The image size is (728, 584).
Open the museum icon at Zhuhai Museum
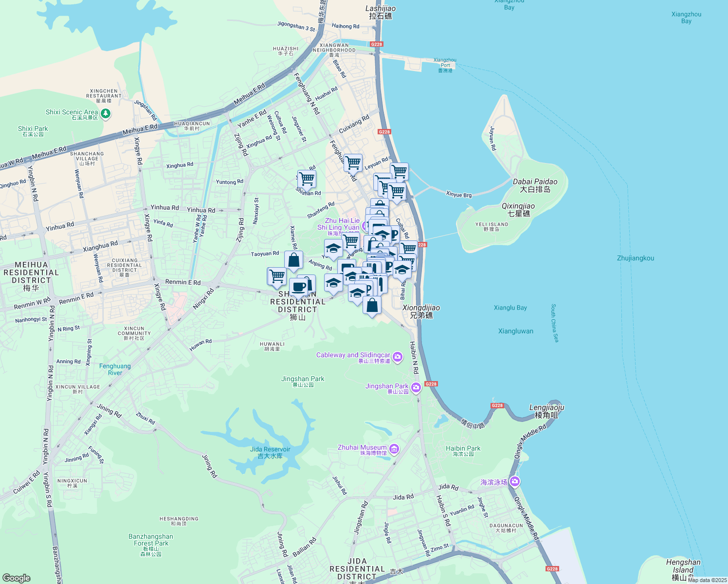pos(394,448)
